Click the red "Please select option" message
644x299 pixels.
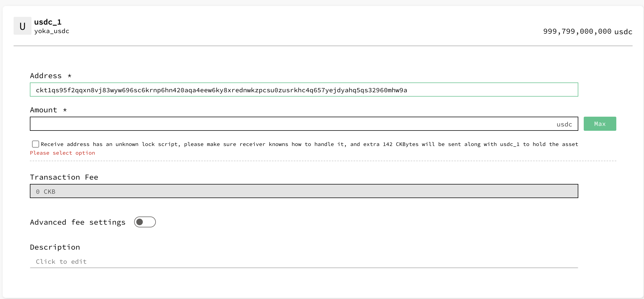coord(62,153)
